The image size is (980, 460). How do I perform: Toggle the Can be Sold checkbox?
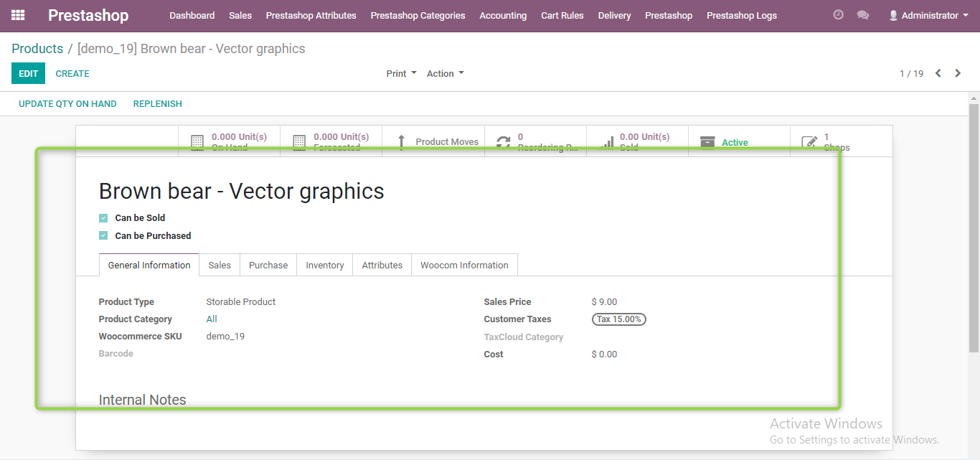pyautogui.click(x=103, y=218)
